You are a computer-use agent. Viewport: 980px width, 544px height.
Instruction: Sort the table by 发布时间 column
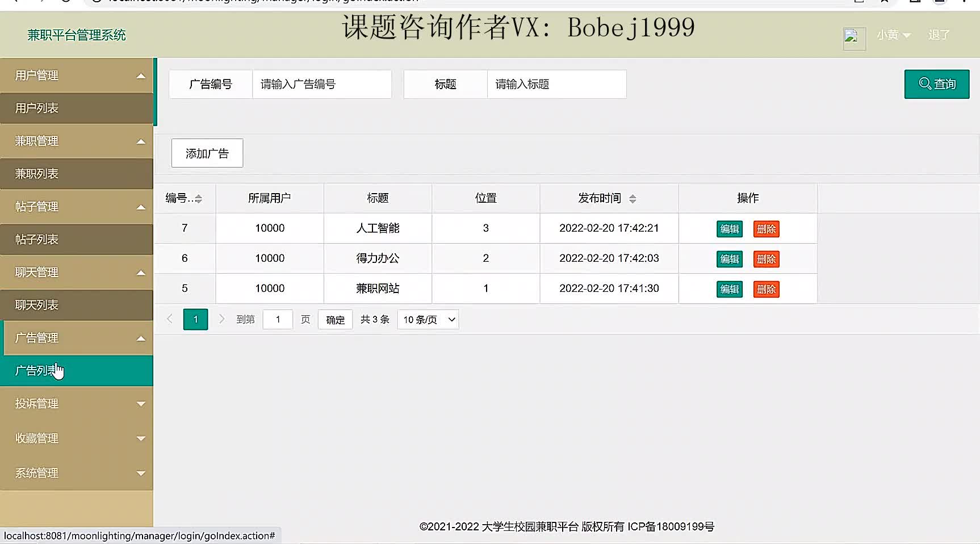pyautogui.click(x=633, y=198)
